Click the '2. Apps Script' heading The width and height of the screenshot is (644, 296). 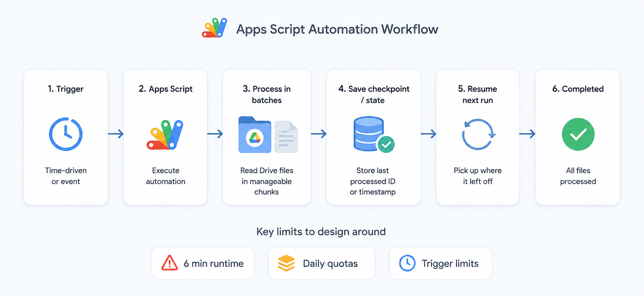tap(166, 89)
